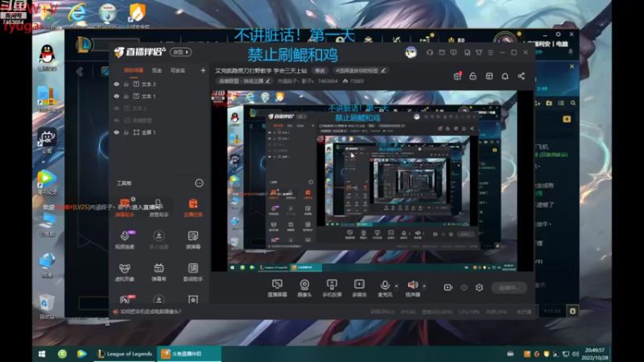Screen dimensions: 644x362
Task: Click the share icon top right
Action: tap(521, 76)
